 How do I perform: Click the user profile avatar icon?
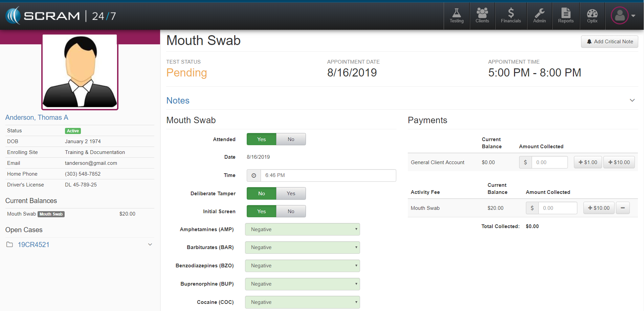pos(620,16)
